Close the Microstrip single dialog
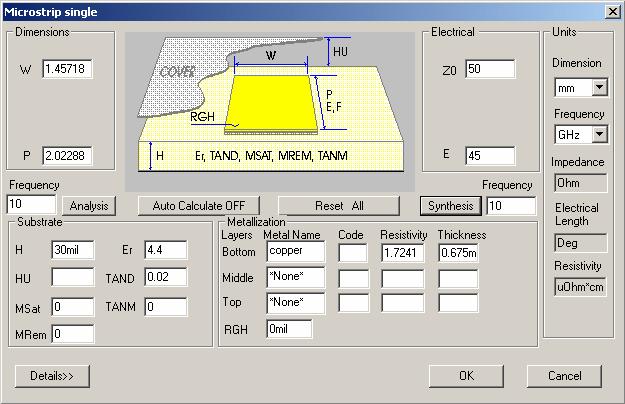 [x=612, y=12]
